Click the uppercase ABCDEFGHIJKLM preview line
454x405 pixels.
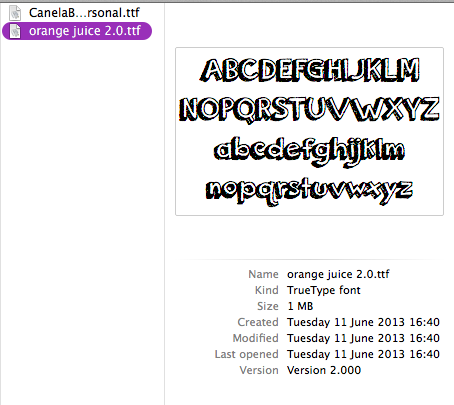[x=310, y=70]
